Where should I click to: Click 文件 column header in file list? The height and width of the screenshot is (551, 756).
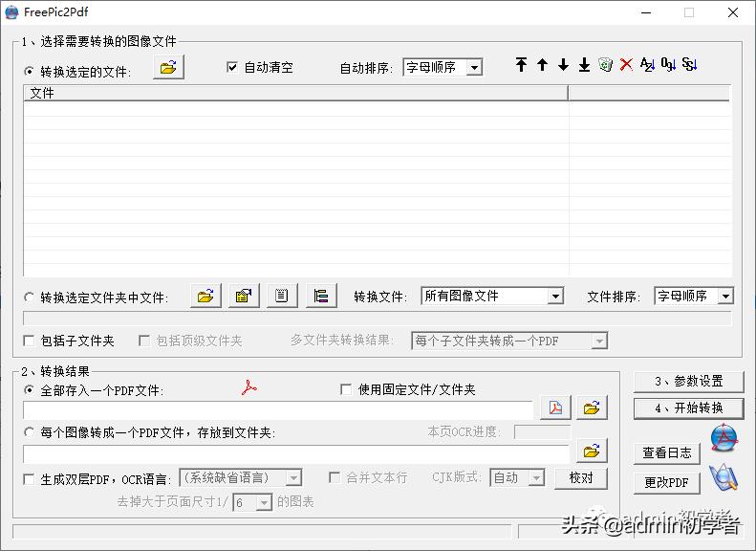(x=295, y=93)
